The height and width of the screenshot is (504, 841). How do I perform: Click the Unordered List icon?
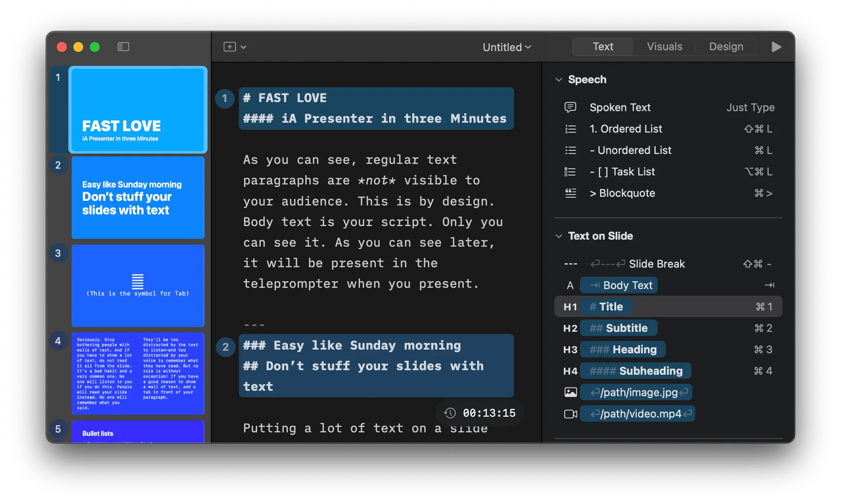tap(570, 150)
